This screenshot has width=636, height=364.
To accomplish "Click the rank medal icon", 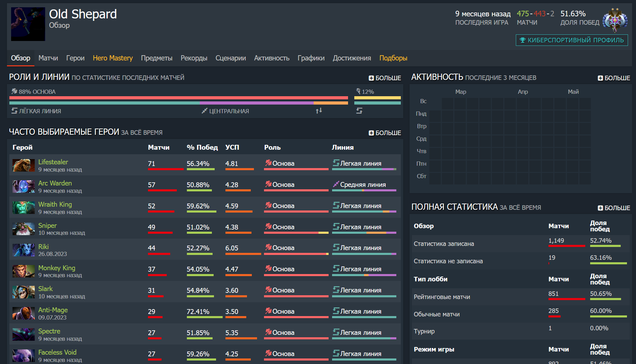I will [x=615, y=20].
